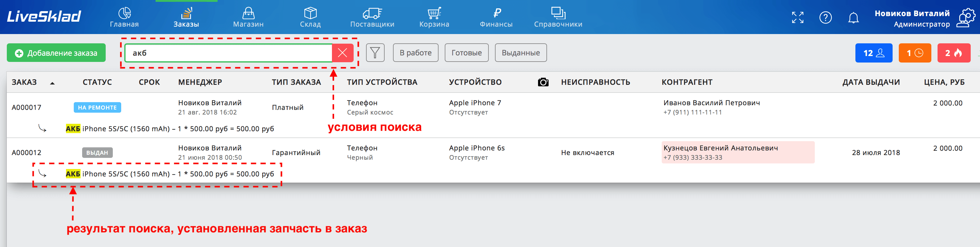Sort by СТАТУС column header
The width and height of the screenshot is (980, 247).
[x=97, y=82]
